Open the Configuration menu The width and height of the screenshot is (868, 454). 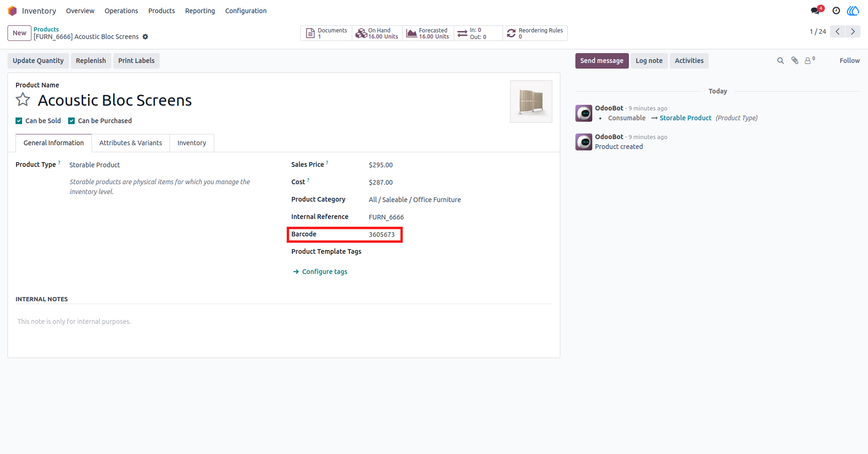click(x=246, y=11)
